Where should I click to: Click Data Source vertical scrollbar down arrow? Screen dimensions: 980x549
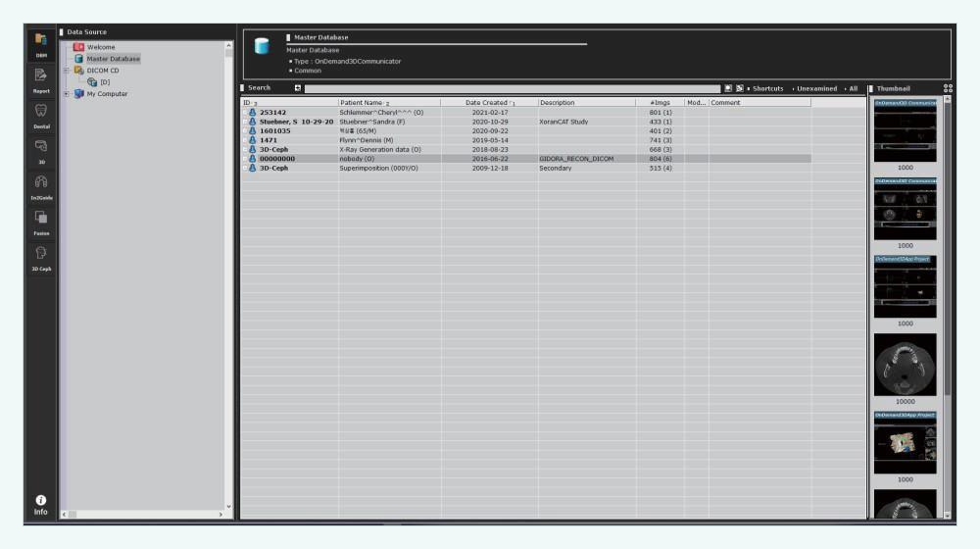pyautogui.click(x=228, y=507)
